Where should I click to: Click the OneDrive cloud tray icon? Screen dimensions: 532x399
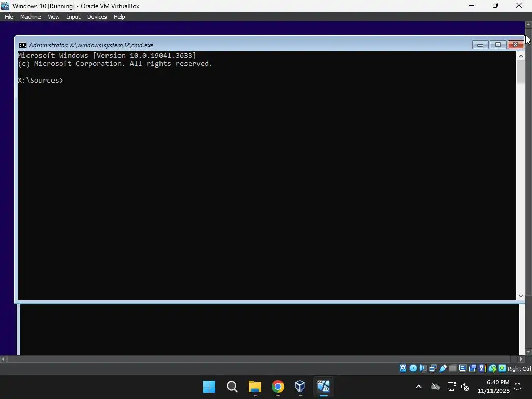435,387
